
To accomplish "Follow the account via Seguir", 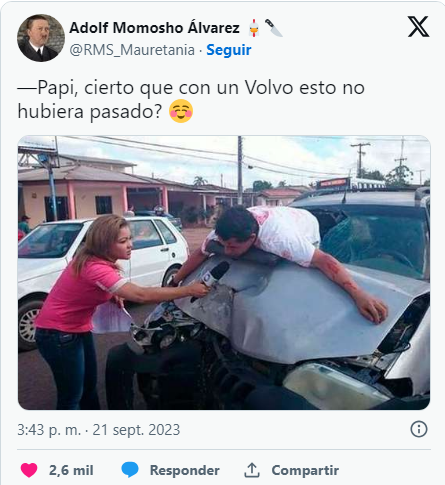I will coord(229,50).
